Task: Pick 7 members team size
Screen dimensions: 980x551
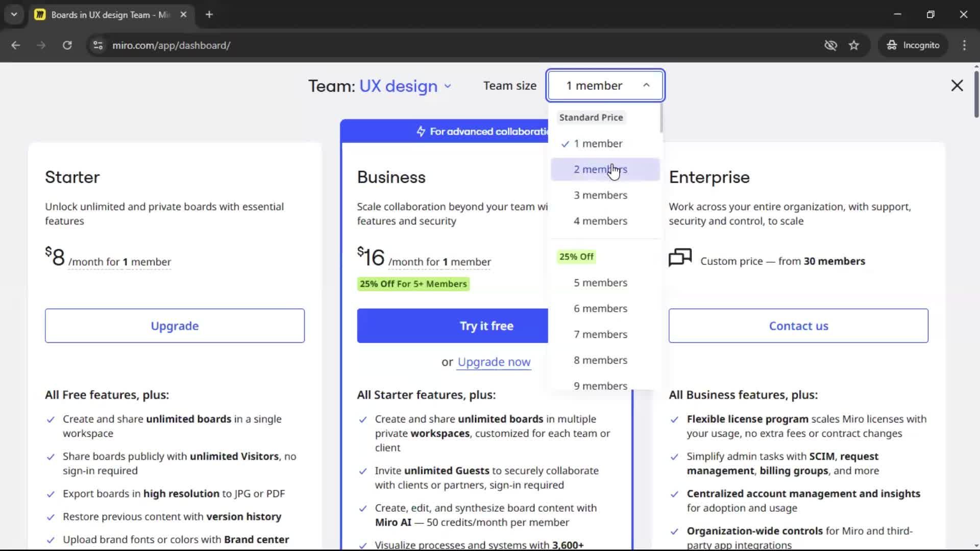Action: click(x=605, y=335)
